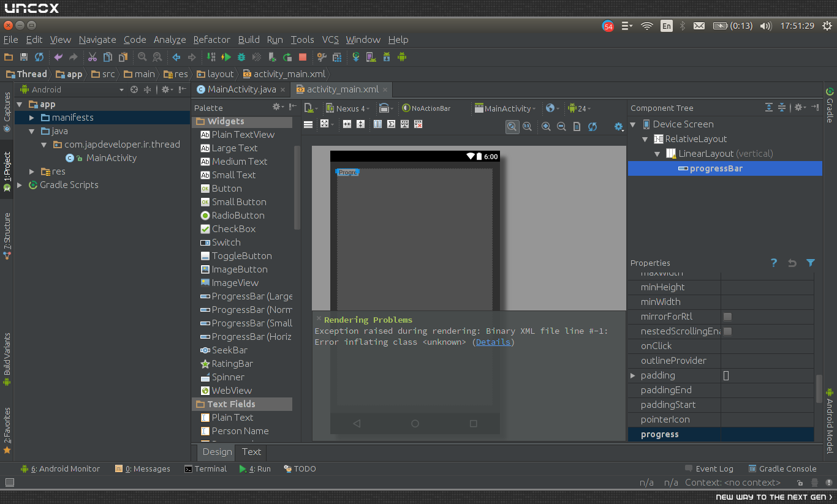Viewport: 837px width, 504px height.
Task: Click the restore default undo icon in Properties
Action: [792, 263]
